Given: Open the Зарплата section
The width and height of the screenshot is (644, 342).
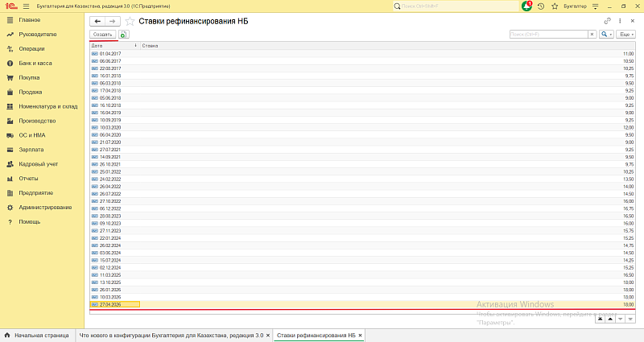Looking at the screenshot, I should 31,150.
